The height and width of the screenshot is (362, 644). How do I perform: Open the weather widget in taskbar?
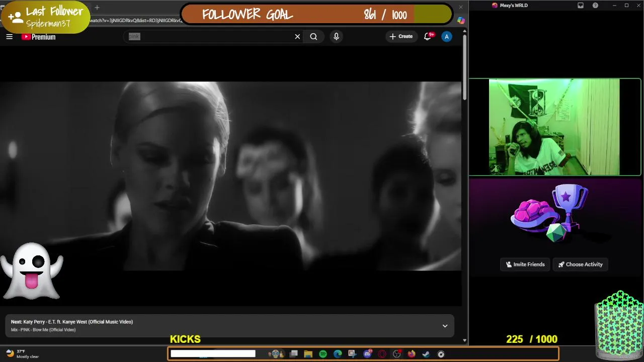(x=22, y=354)
